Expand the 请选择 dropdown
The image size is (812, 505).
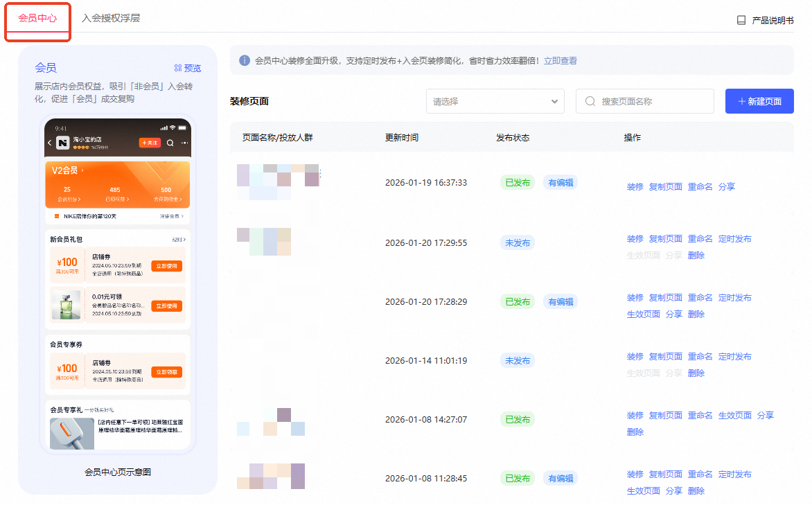tap(495, 101)
